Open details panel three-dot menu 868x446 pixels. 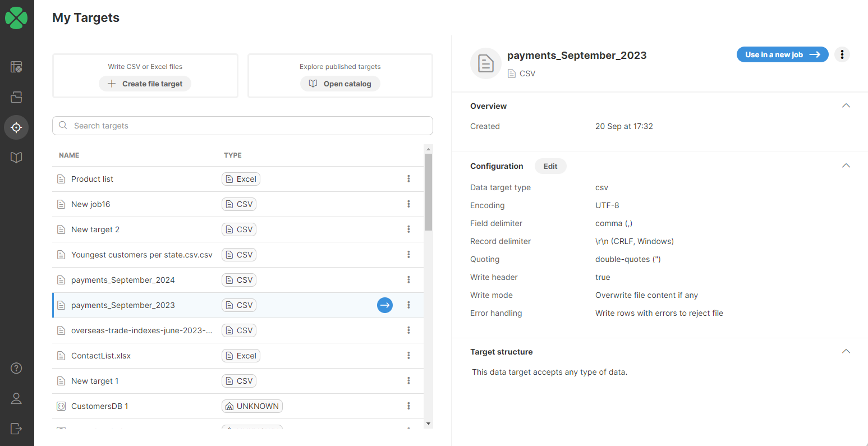842,54
